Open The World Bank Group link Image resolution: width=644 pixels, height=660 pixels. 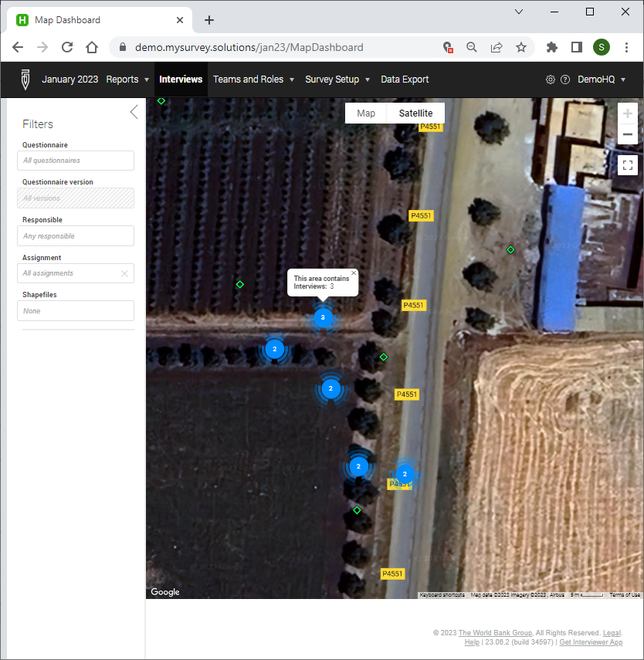(495, 632)
